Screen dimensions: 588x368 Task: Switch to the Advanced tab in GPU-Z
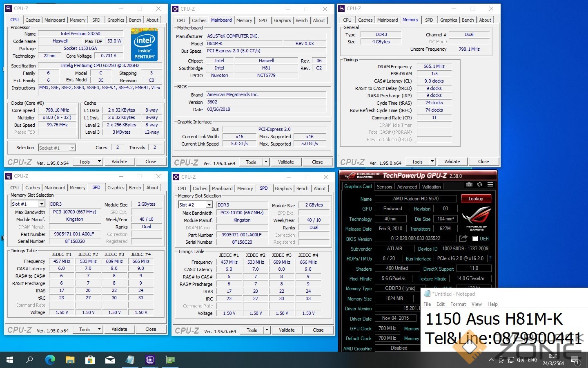(407, 187)
